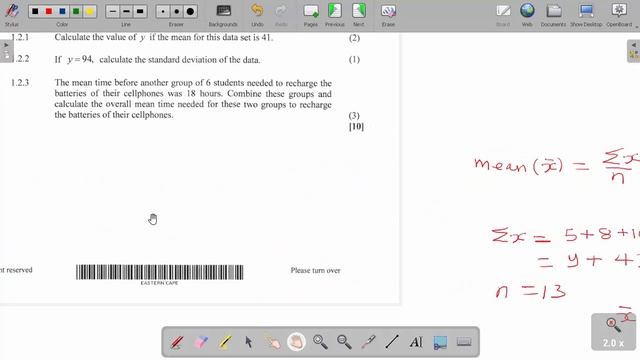The width and height of the screenshot is (640, 360).
Task: Reset the 2.0 x zoom level
Action: click(613, 332)
